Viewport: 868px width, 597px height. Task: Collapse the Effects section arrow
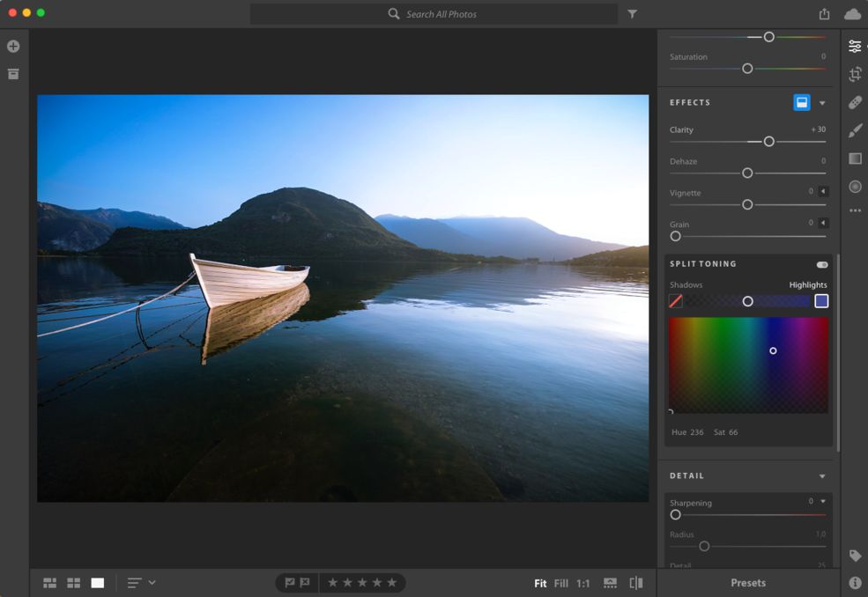coord(822,103)
